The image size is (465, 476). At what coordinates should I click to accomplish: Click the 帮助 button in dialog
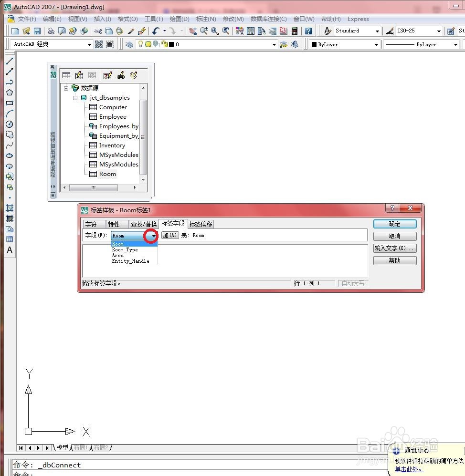395,260
